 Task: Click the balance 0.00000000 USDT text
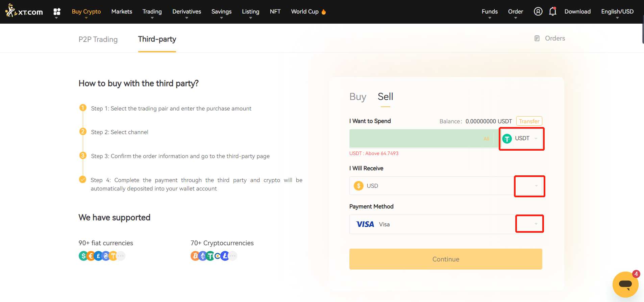pyautogui.click(x=489, y=121)
